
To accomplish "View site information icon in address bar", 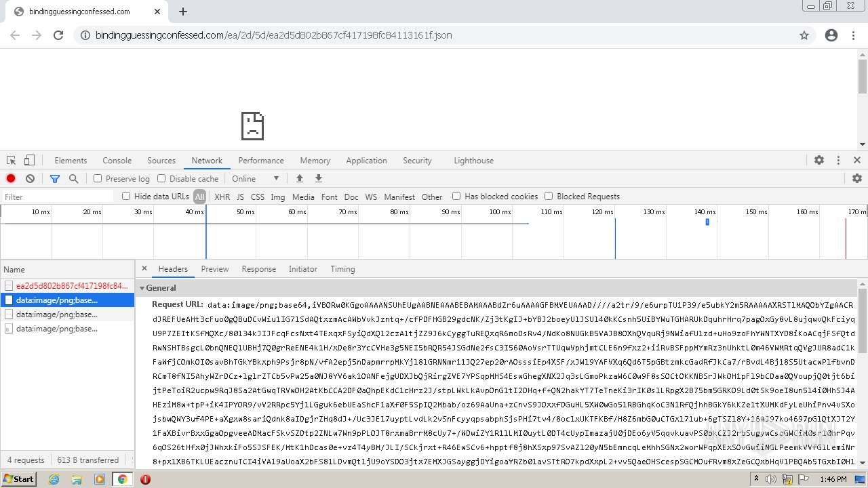I will click(x=85, y=35).
